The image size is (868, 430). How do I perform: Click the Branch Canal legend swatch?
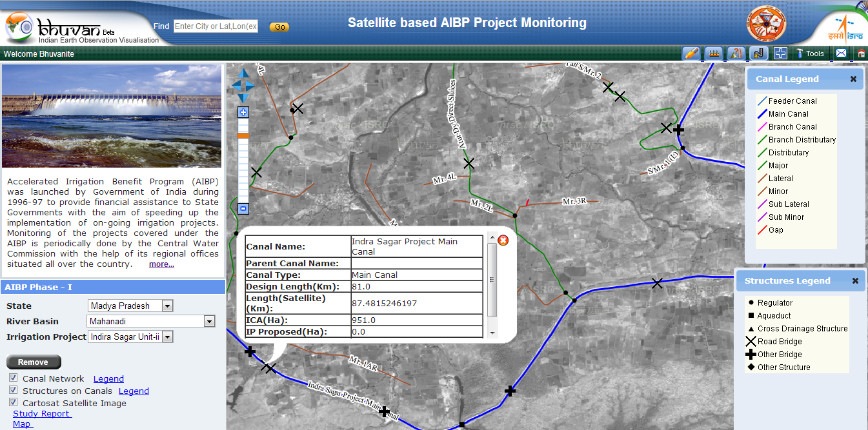coord(762,127)
